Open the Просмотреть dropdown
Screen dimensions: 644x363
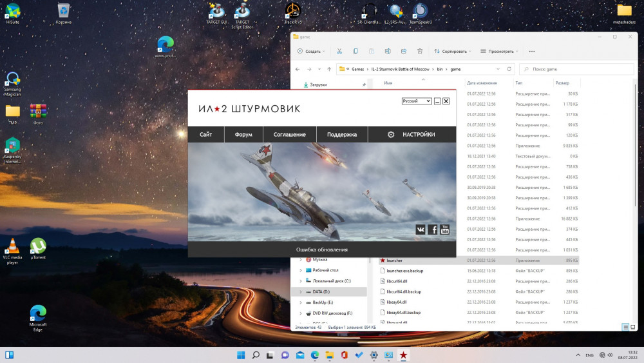[500, 52]
